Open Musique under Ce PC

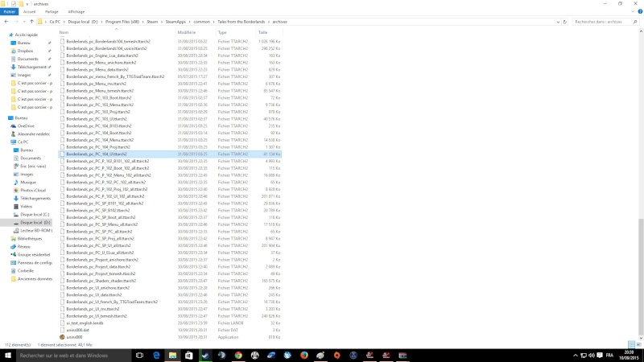click(x=28, y=183)
